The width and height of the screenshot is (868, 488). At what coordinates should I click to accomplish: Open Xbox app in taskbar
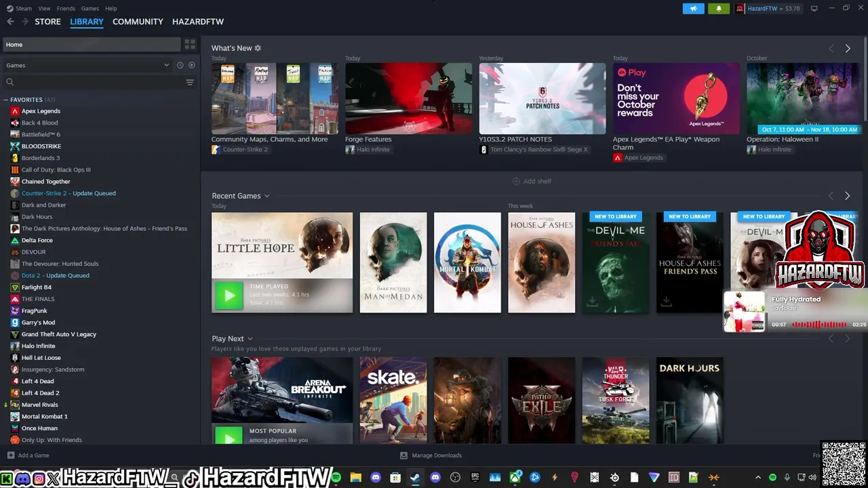click(515, 478)
